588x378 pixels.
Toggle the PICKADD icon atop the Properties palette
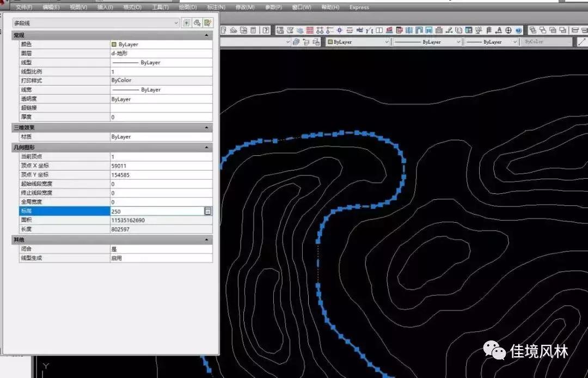pos(187,22)
